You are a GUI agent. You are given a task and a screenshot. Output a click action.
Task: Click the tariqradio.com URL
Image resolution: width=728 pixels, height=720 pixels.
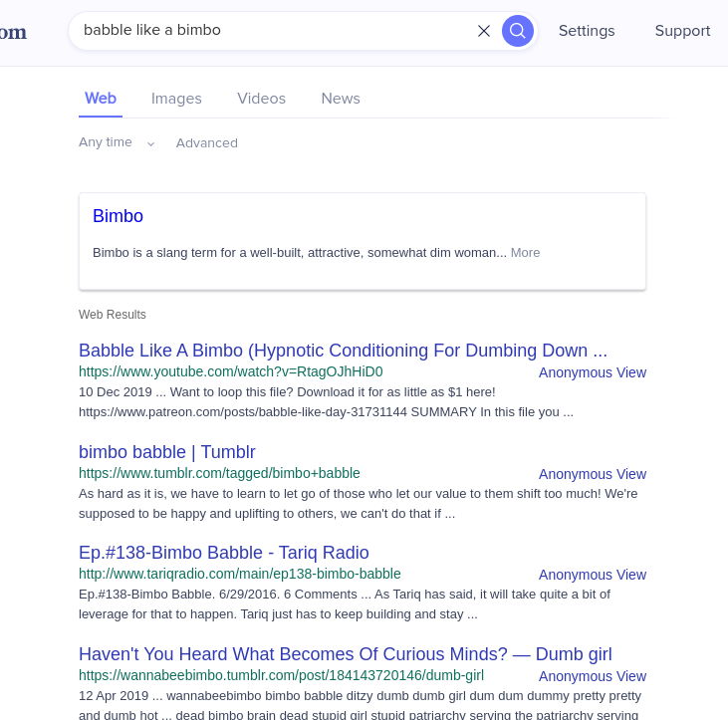240,574
